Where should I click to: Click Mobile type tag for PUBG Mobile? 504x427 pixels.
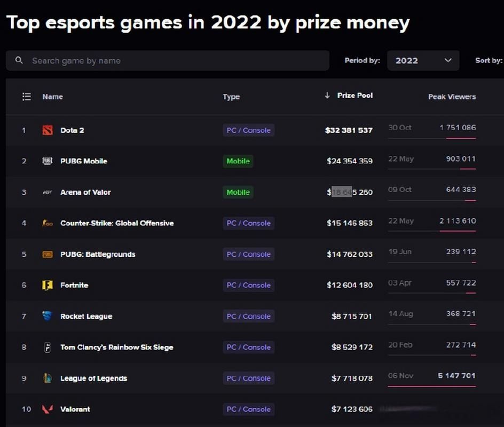coord(238,161)
